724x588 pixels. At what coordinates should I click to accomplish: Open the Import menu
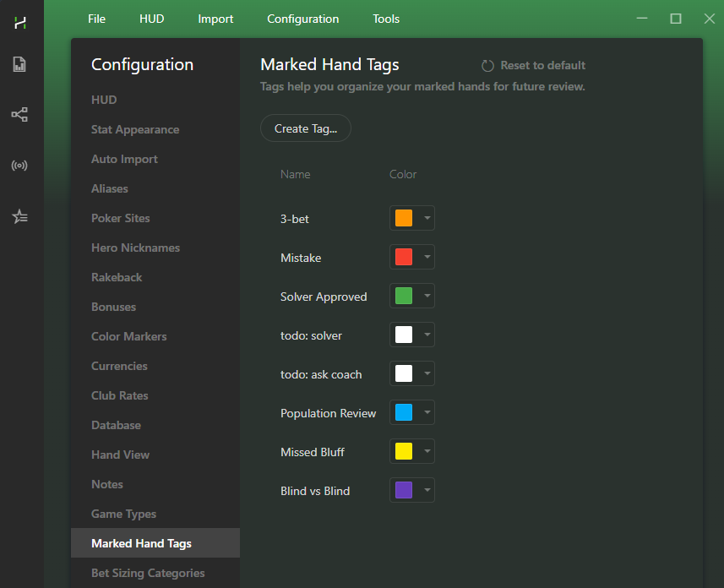(x=215, y=19)
